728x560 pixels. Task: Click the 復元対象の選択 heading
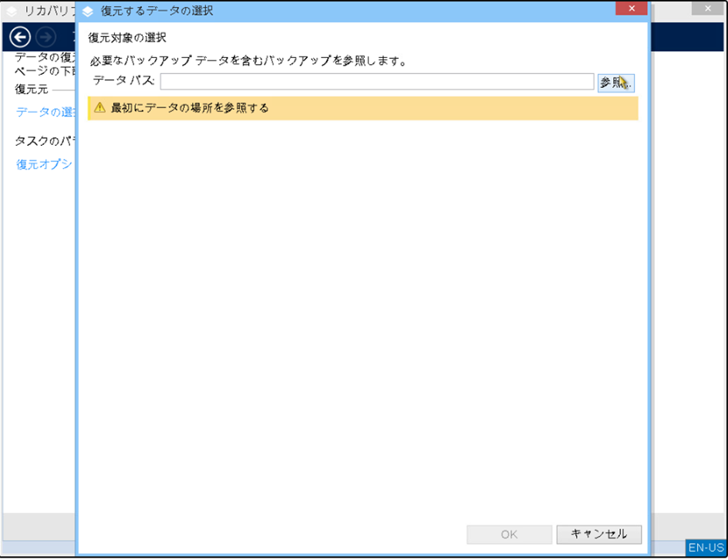[127, 38]
